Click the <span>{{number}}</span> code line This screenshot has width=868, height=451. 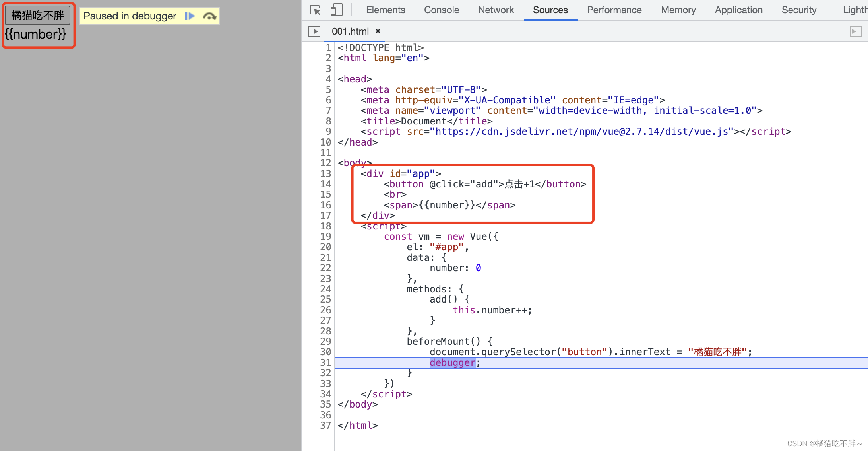point(449,205)
